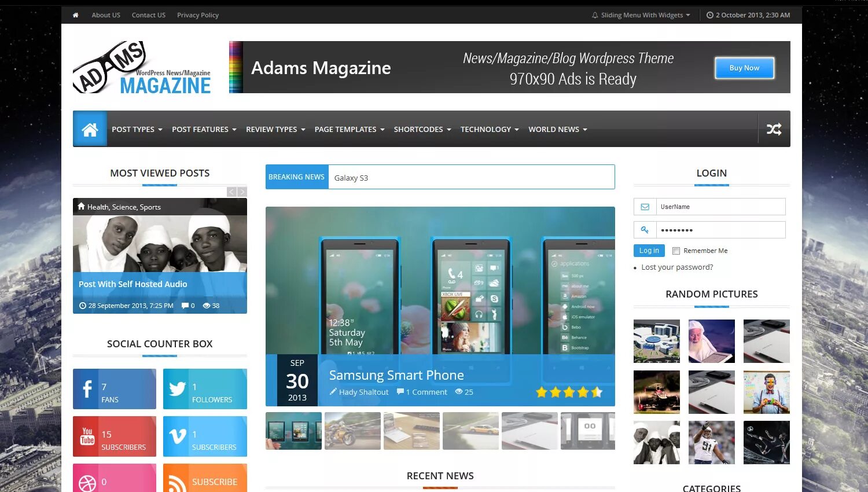Click Lost your password link
Viewport: 868px width, 492px height.
pos(677,267)
